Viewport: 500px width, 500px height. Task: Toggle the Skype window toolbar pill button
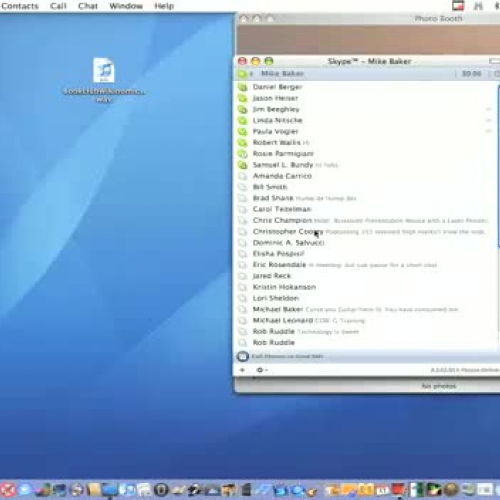[494, 61]
